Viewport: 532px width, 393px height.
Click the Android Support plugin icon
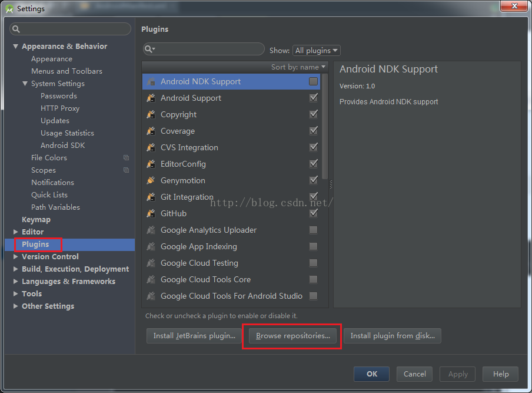click(x=151, y=98)
